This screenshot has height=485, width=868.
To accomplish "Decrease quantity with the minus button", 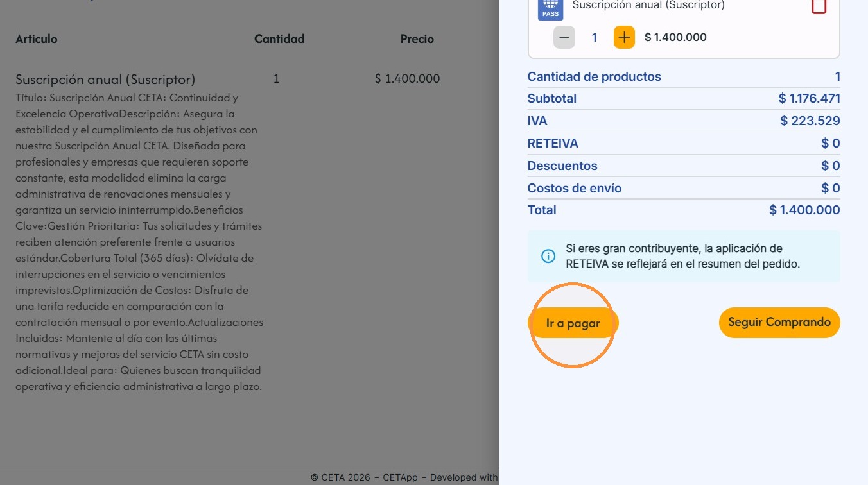I will pyautogui.click(x=564, y=37).
